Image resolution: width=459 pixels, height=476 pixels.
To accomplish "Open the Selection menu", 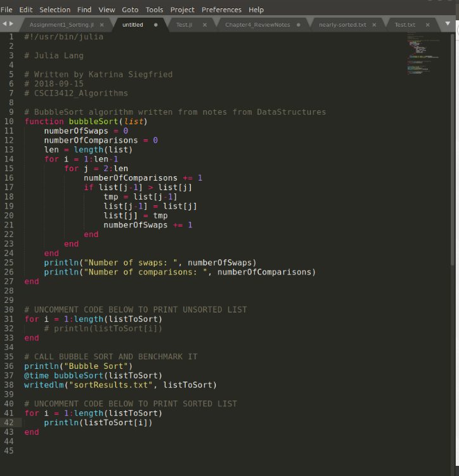I will coord(55,10).
